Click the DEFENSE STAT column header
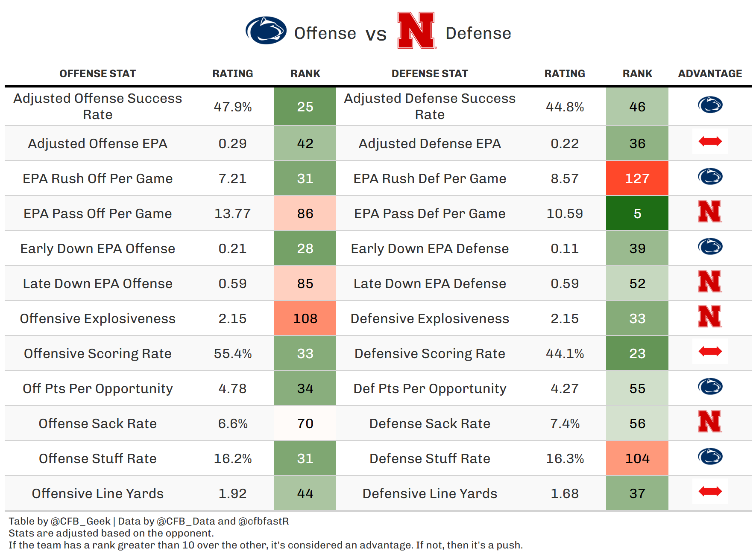756x560 pixels. click(430, 74)
